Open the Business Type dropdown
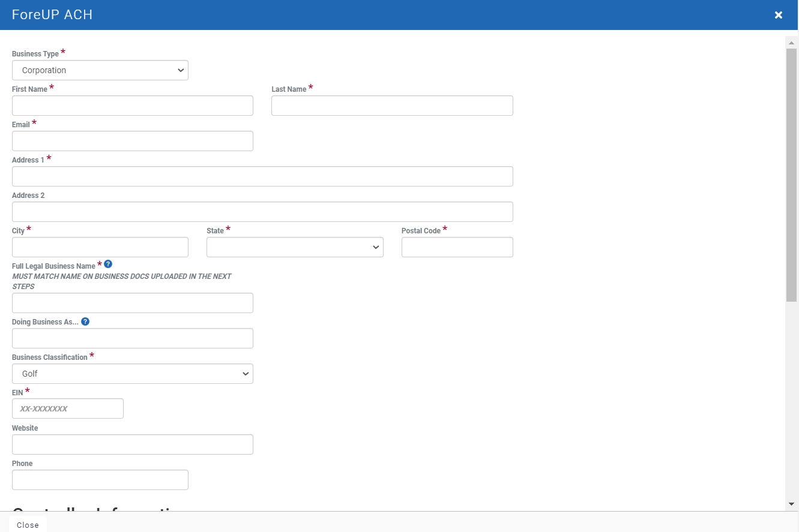 100,70
